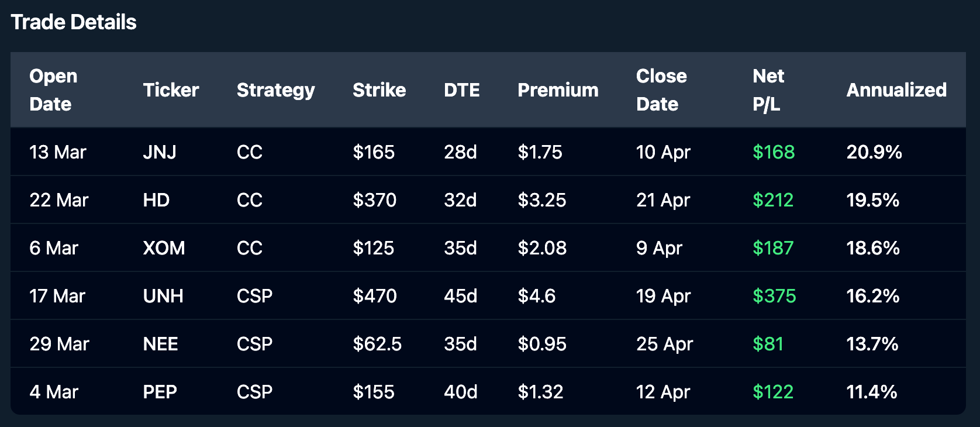
Task: Click the Net P/L column header
Action: coord(768,90)
